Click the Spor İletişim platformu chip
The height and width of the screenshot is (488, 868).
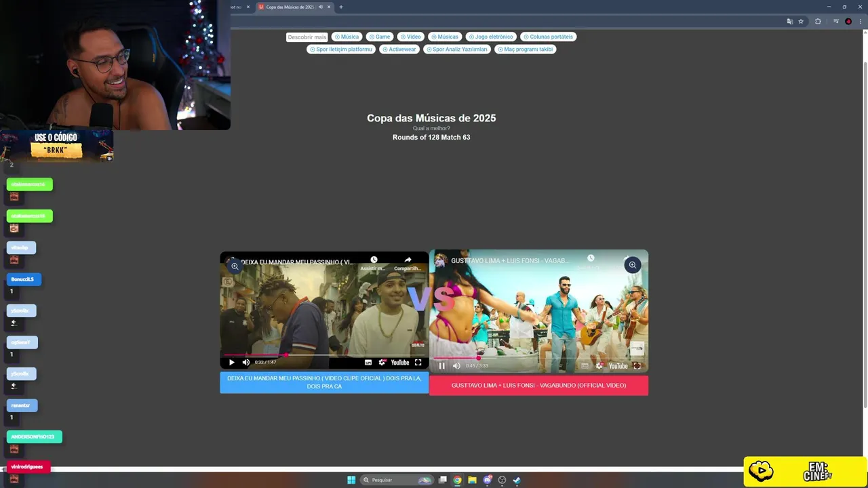click(x=341, y=49)
